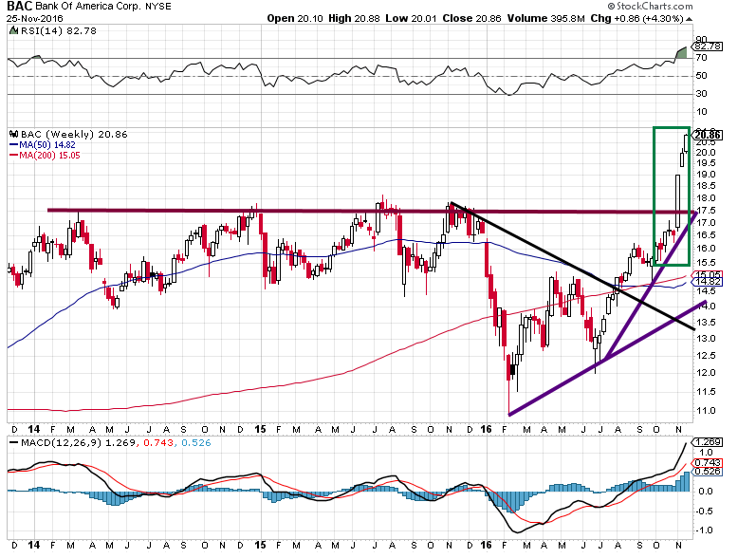This screenshot has width=756, height=558.
Task: Click the RSI(14) legend icon
Action: point(14,31)
